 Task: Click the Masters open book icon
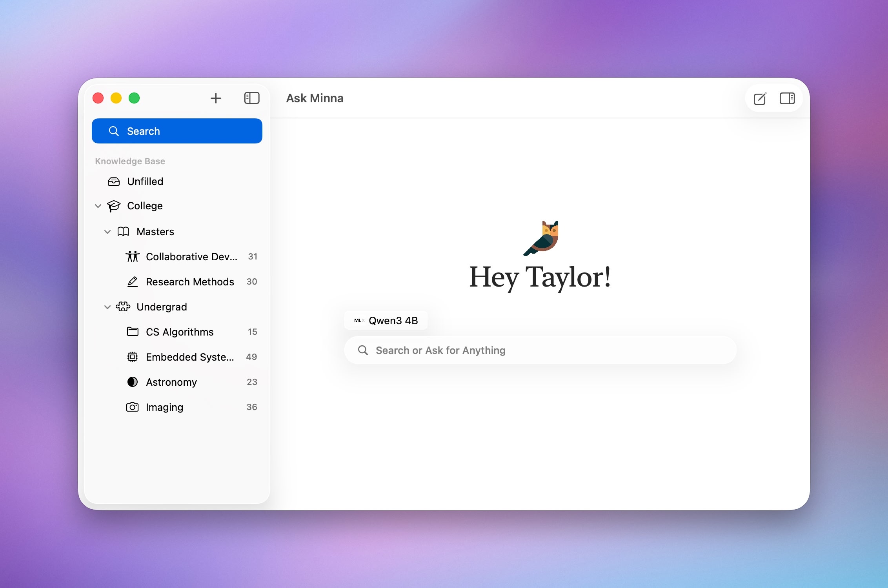tap(123, 232)
